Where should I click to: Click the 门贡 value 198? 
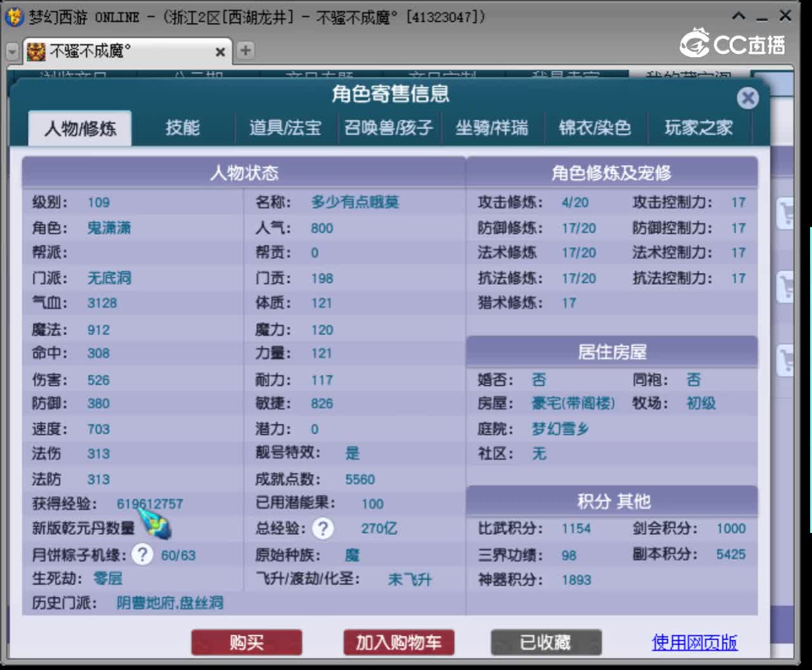click(x=322, y=279)
